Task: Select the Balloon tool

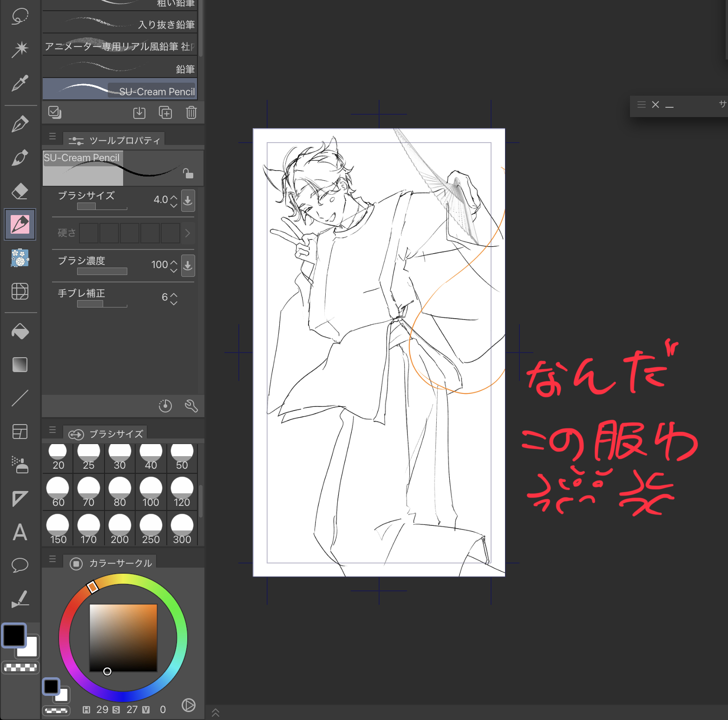Action: click(x=20, y=565)
